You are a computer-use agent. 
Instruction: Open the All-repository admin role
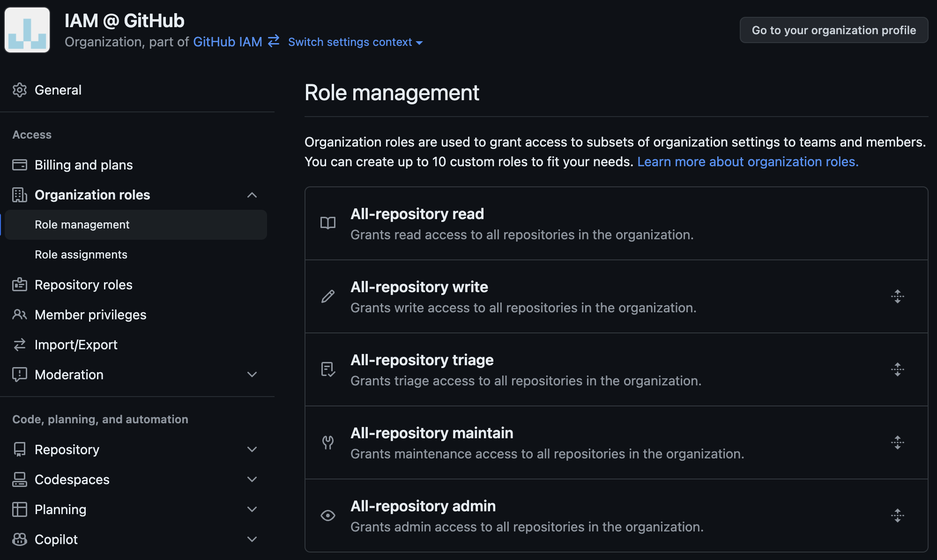click(423, 506)
